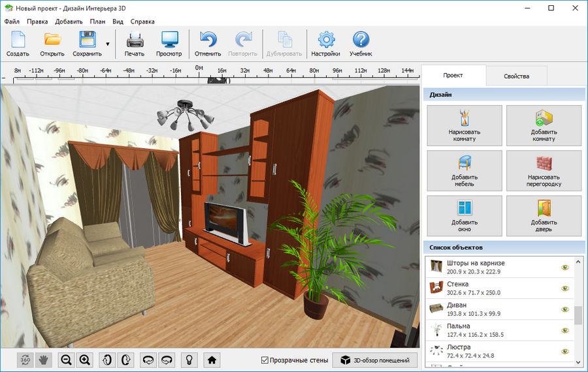Expand the Сохранить dropdown arrow

(108, 44)
